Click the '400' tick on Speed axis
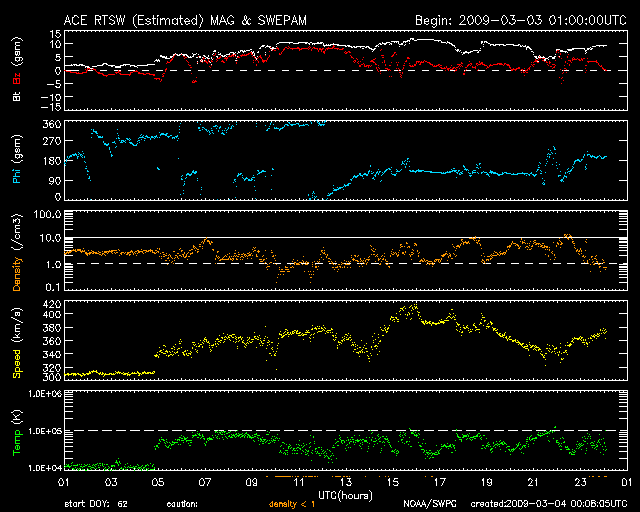 [52, 314]
